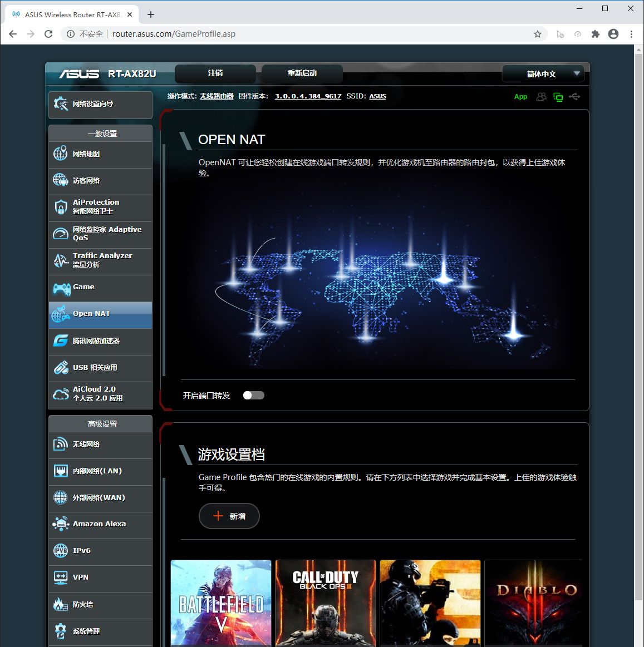Enable the port forwarding toggle switch

coord(254,396)
